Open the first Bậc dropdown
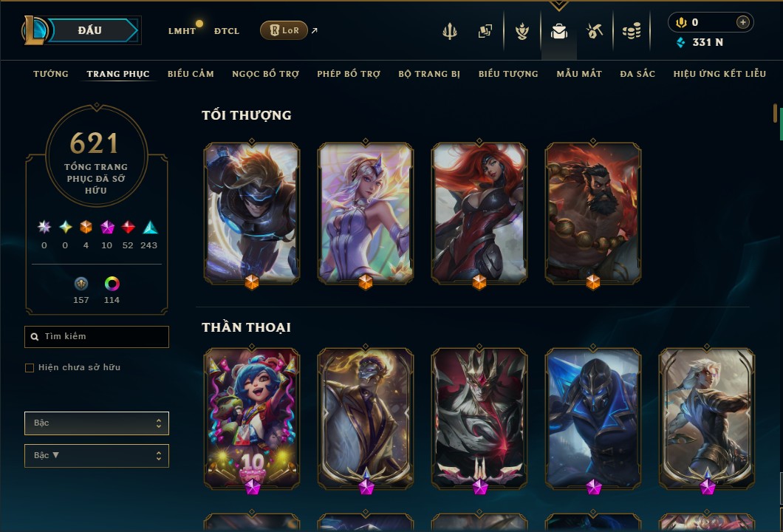 [97, 423]
